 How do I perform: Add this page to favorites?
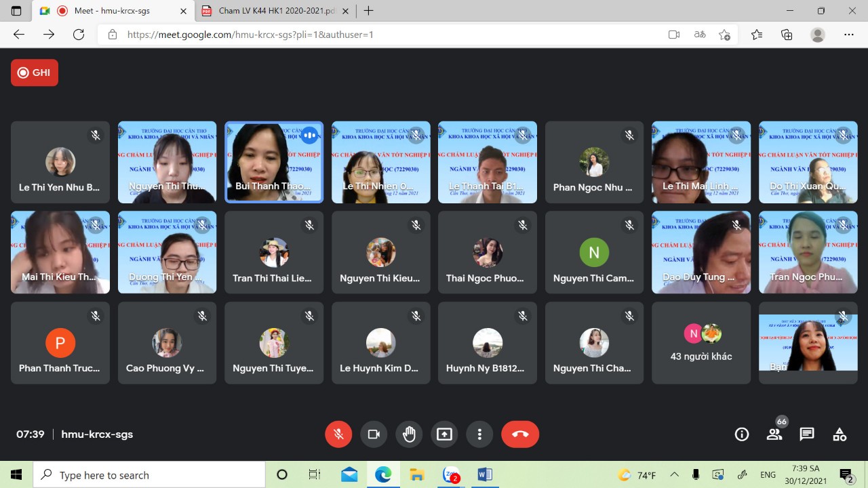coord(724,35)
